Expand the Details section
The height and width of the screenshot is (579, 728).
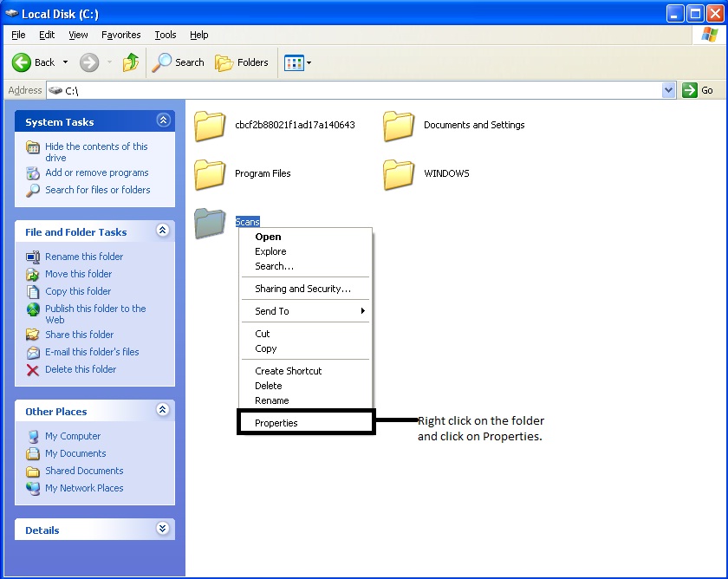163,529
